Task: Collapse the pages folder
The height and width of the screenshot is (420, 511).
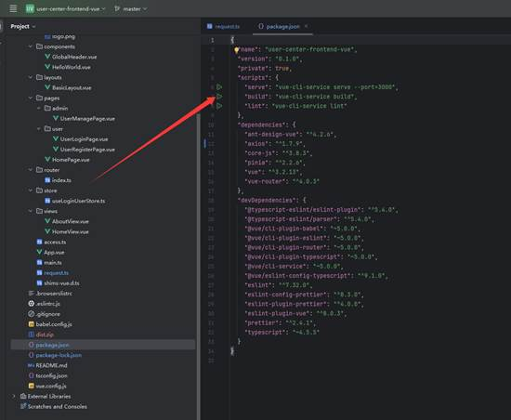Action: point(31,98)
